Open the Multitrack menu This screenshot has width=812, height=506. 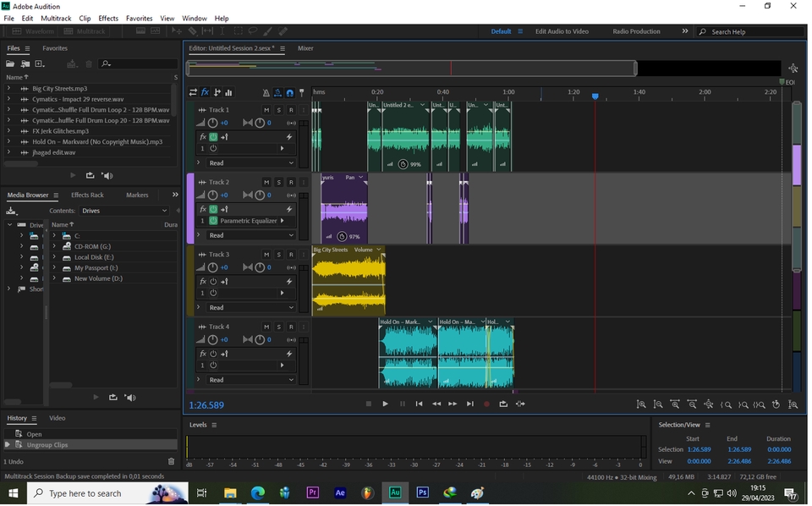coord(56,18)
